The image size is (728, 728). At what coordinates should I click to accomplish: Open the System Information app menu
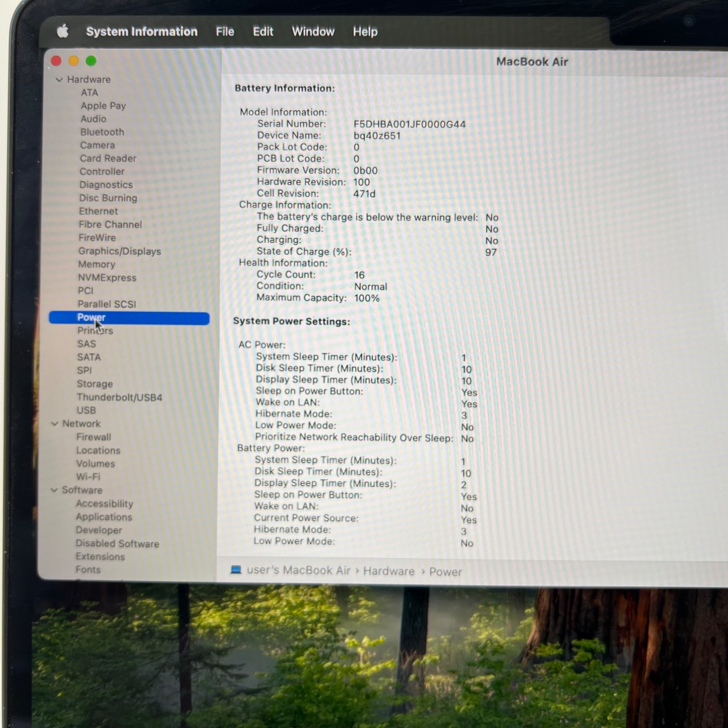(142, 32)
